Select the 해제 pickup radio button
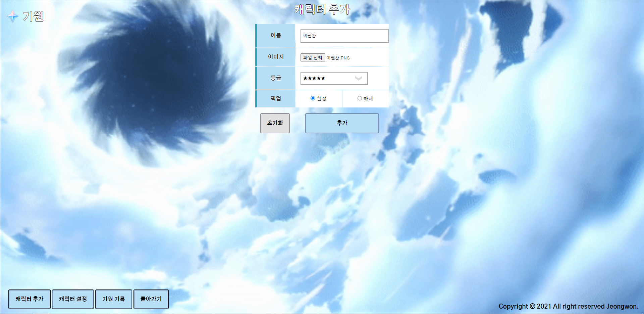Image resolution: width=644 pixels, height=314 pixels. 360,98
